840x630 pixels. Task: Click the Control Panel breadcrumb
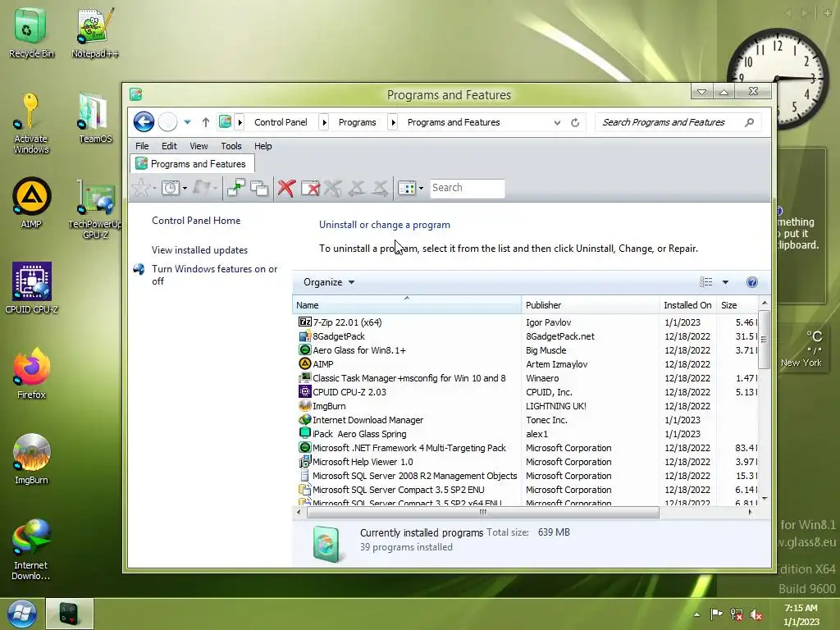[x=281, y=122]
